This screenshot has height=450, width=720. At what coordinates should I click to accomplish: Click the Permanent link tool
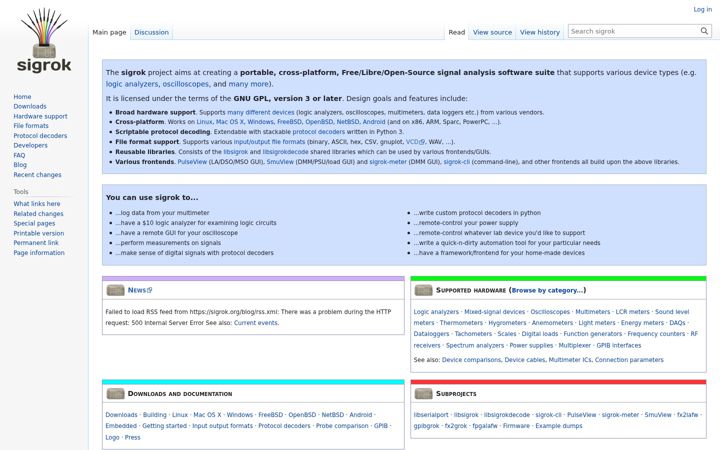click(36, 243)
